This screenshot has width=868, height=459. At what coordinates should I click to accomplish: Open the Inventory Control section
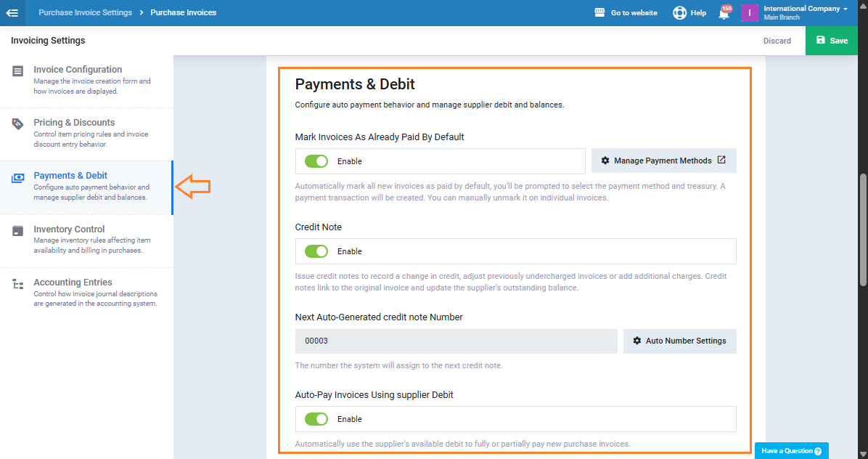click(x=86, y=240)
